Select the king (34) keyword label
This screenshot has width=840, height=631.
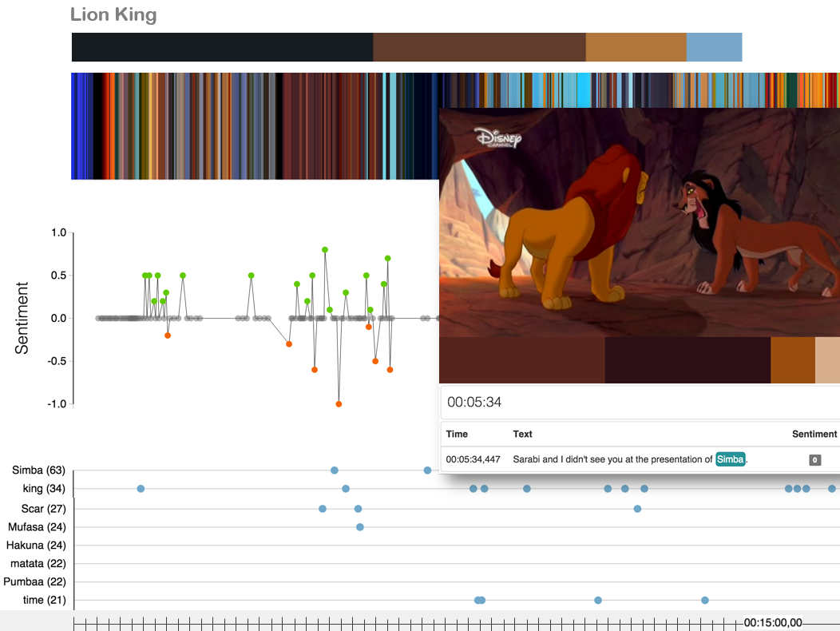click(44, 488)
